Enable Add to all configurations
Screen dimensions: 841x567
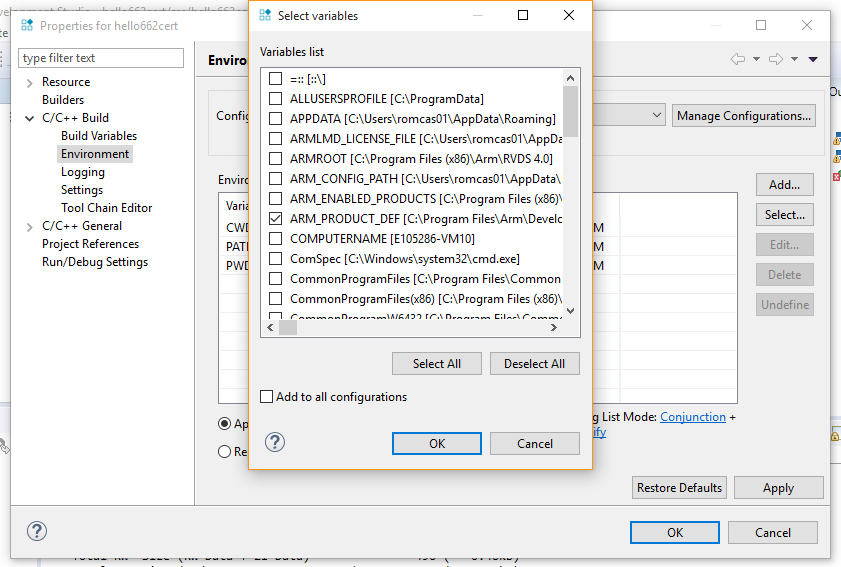tap(266, 396)
